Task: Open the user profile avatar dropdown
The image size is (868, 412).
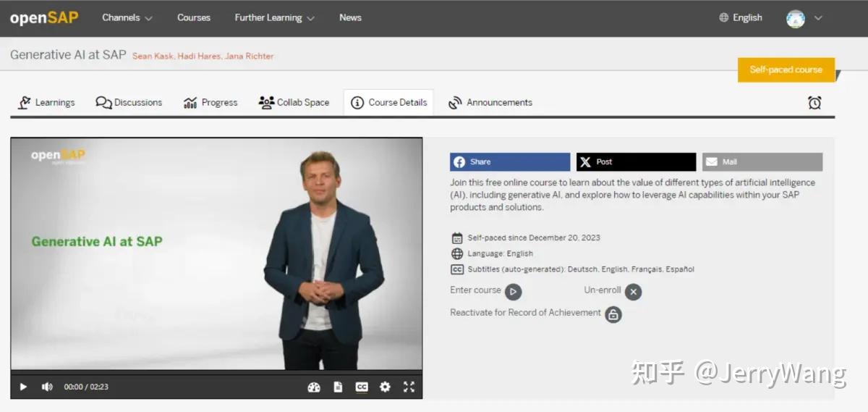Action: pos(804,19)
